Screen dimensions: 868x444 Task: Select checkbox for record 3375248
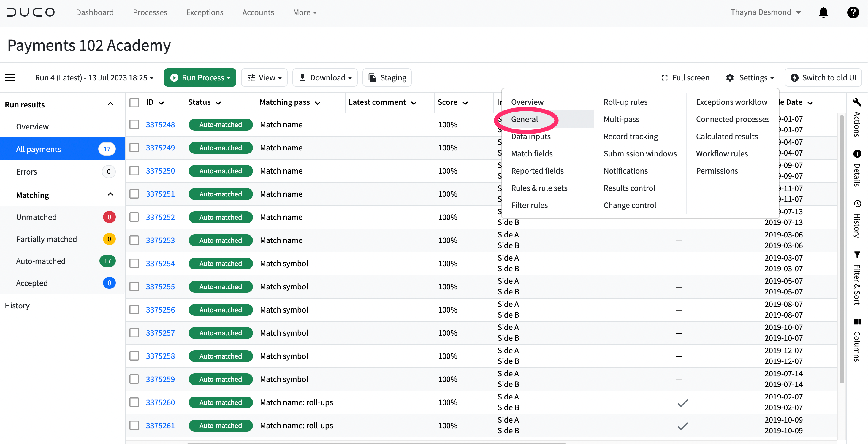(134, 124)
